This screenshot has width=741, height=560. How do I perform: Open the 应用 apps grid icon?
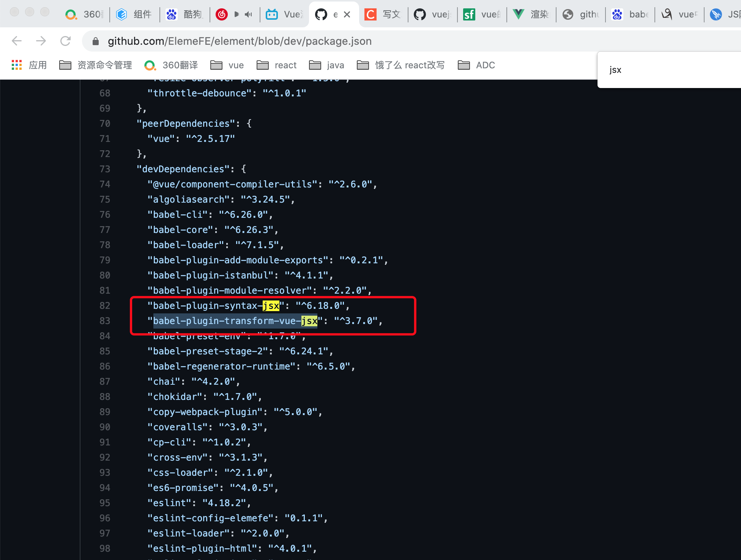pos(17,65)
